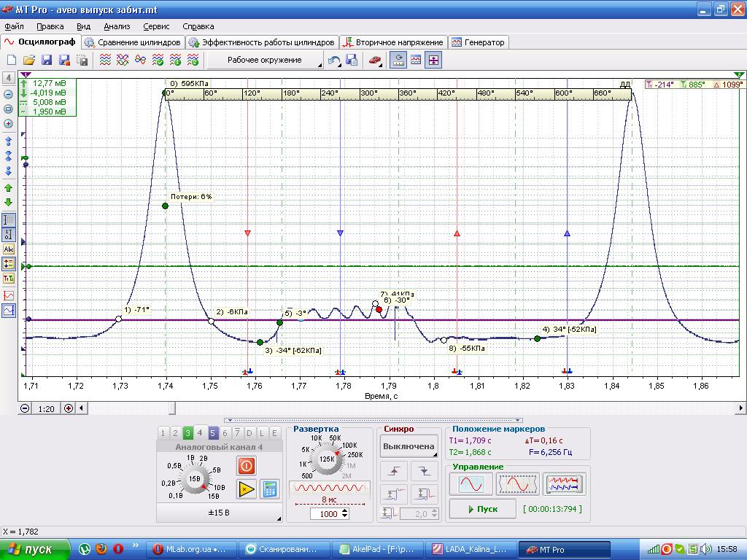Click the yellow amplifier triangle icon

tap(247, 489)
